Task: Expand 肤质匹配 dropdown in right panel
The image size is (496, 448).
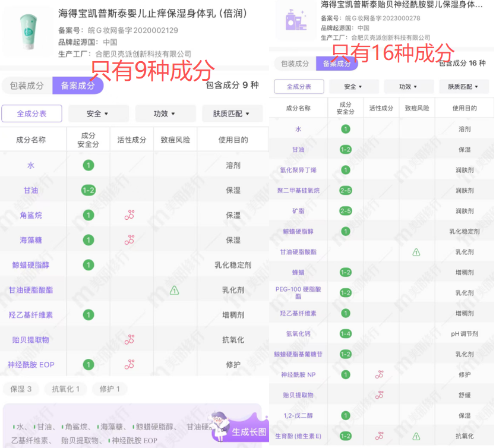Action: tap(463, 87)
